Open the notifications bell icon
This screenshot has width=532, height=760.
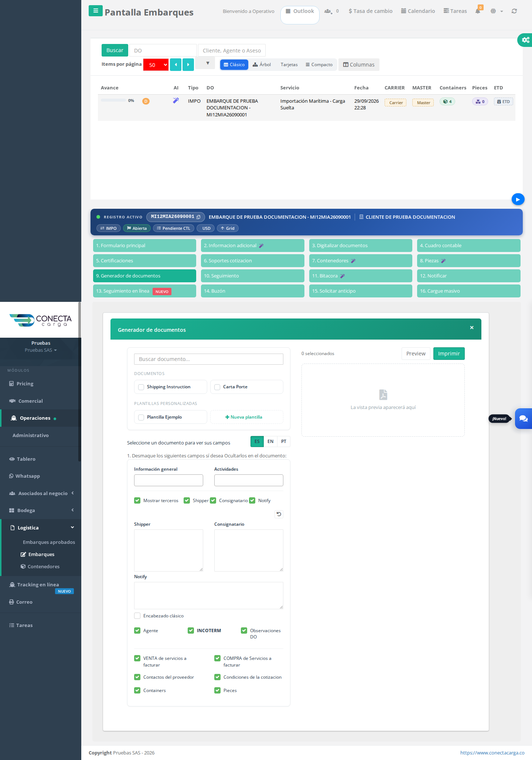pyautogui.click(x=478, y=11)
